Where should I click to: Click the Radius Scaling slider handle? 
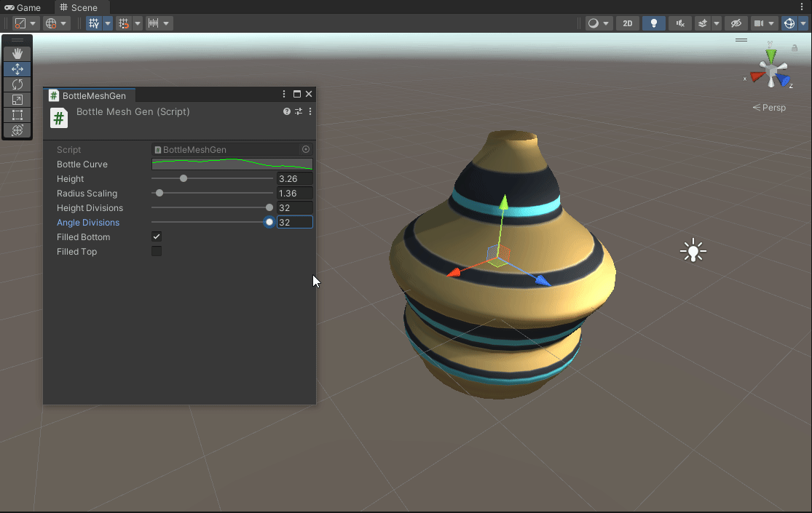click(159, 193)
